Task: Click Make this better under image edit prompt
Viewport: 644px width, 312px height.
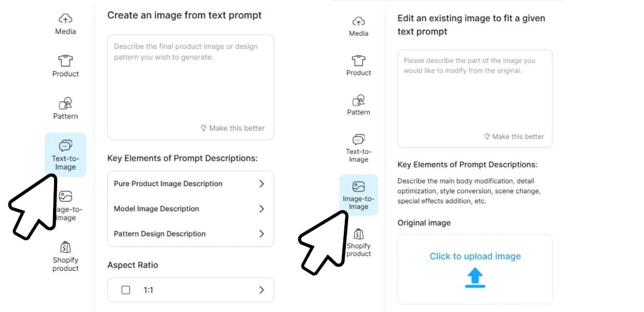Action: [x=513, y=136]
